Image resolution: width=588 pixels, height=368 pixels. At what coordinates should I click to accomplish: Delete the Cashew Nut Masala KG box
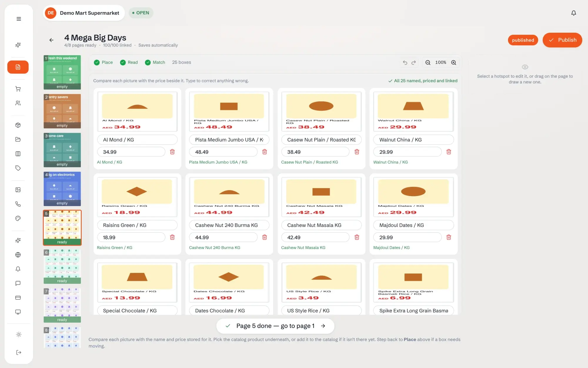tap(357, 237)
